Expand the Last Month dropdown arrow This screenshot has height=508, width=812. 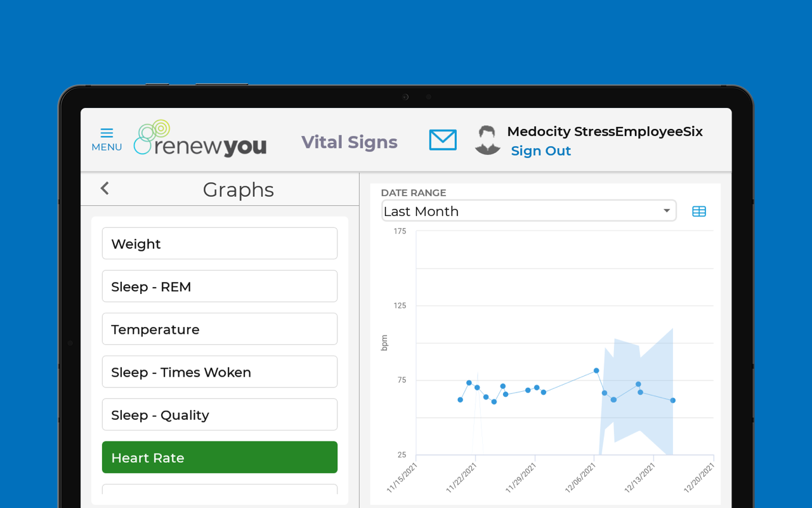coord(667,211)
